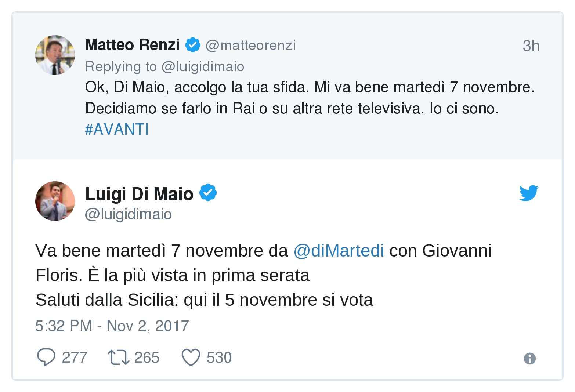The height and width of the screenshot is (392, 575).
Task: Click the Matteo Renzi display name
Action: pos(132,45)
